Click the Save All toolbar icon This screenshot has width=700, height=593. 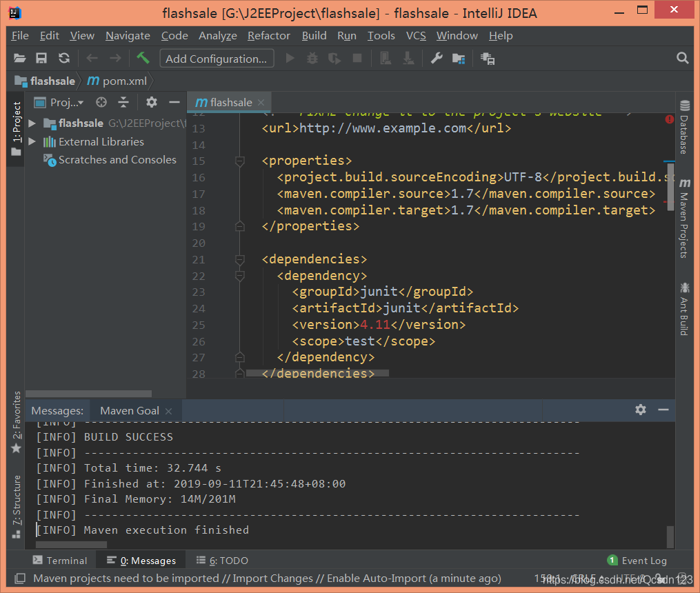(41, 59)
